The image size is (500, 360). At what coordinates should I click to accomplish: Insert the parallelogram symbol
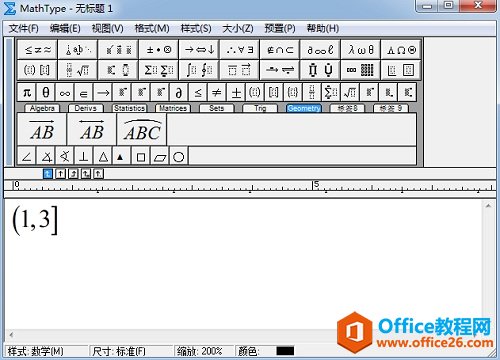(160, 156)
